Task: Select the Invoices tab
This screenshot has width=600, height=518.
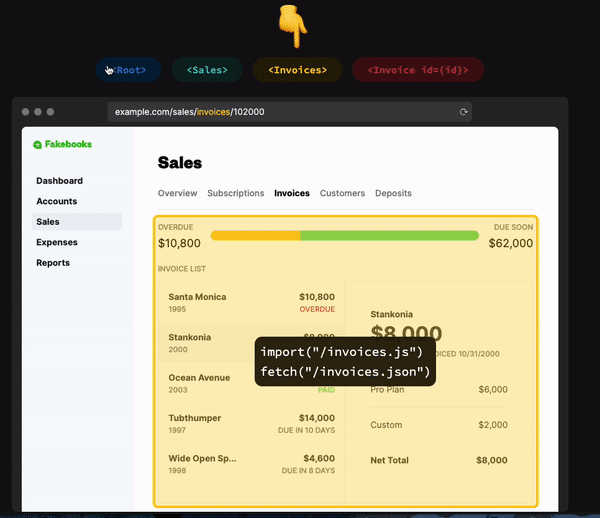Action: coord(292,193)
